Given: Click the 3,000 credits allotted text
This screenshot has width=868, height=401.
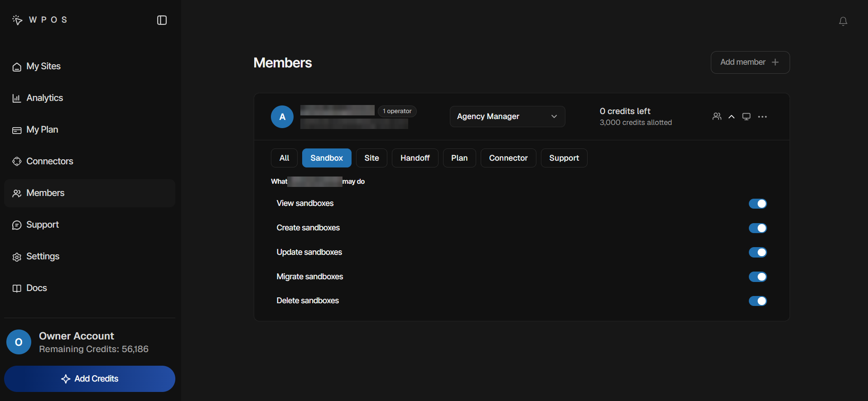Looking at the screenshot, I should point(636,123).
